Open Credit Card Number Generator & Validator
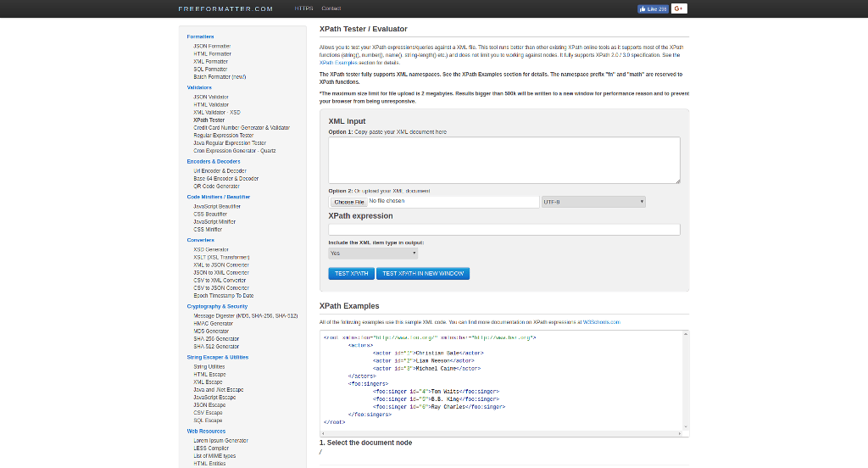The height and width of the screenshot is (468, 868). click(x=242, y=128)
